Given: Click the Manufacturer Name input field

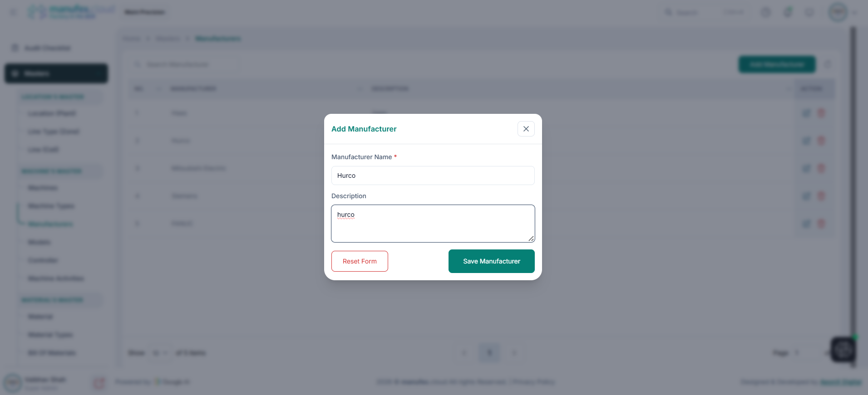Looking at the screenshot, I should 433,176.
